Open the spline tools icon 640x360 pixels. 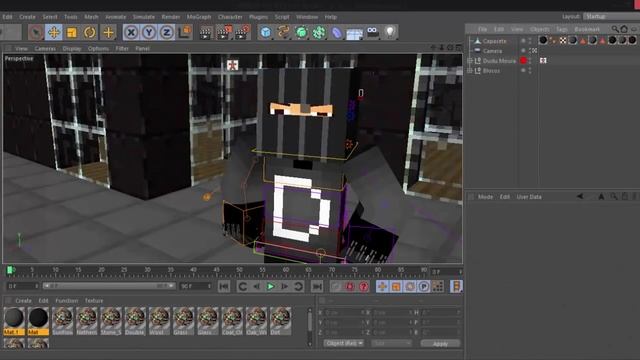(x=283, y=32)
